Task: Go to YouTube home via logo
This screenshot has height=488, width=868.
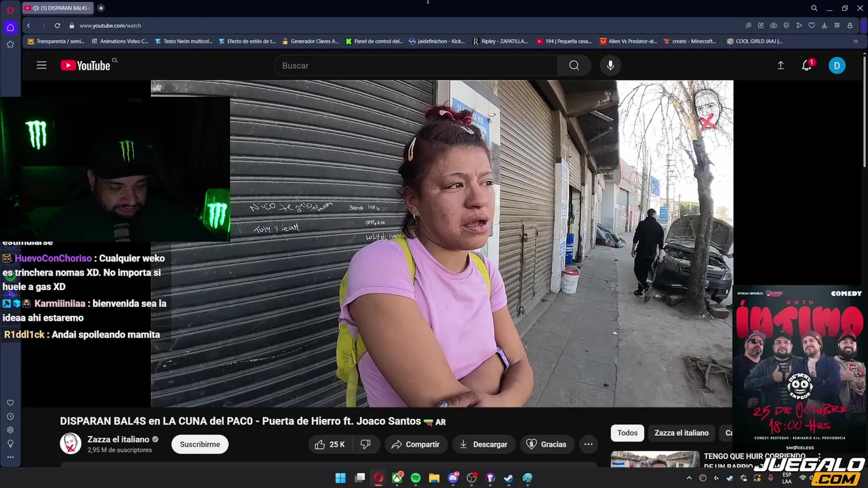Action: point(85,66)
